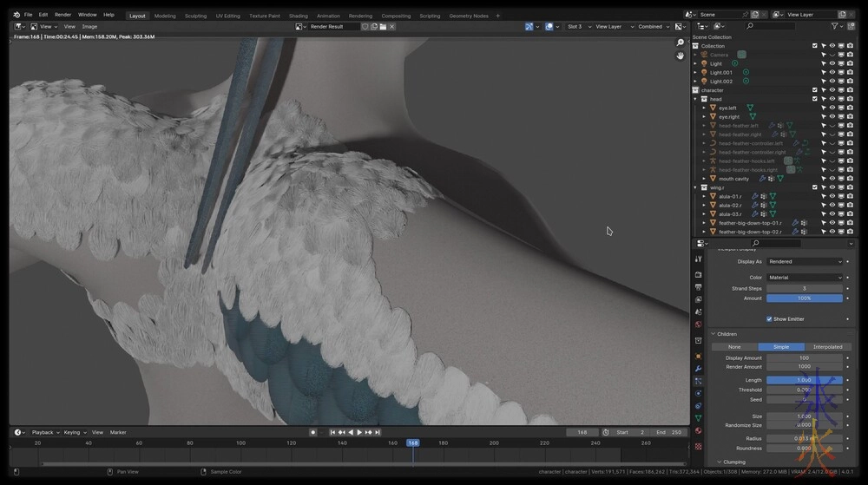
Task: Click the zoom magnifier icon in the image viewer
Action: pyautogui.click(x=681, y=42)
